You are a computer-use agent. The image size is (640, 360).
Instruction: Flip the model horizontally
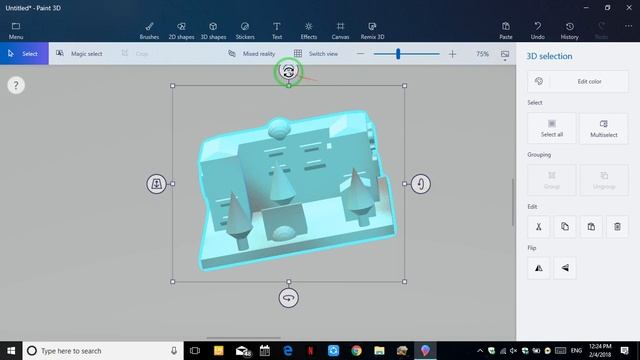click(539, 268)
